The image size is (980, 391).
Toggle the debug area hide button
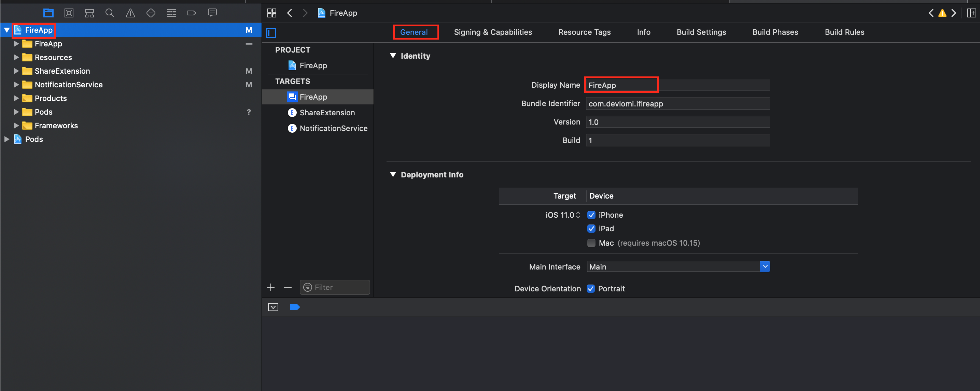pyautogui.click(x=273, y=307)
